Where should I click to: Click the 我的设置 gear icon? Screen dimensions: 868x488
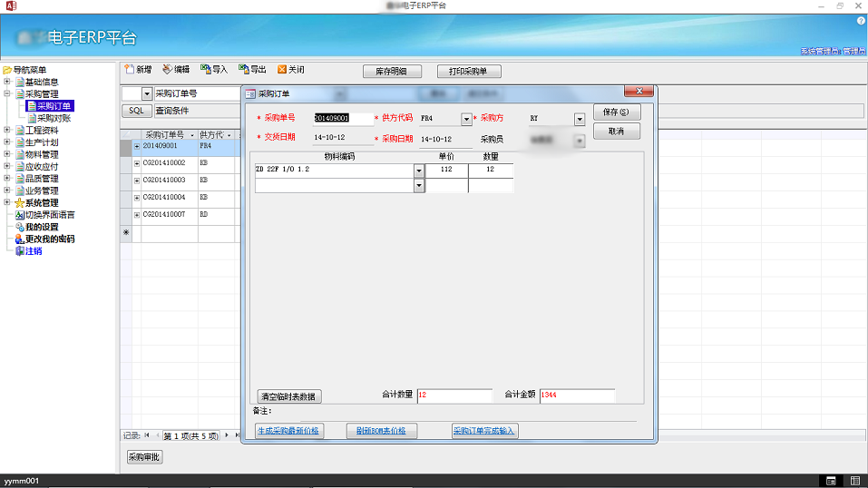20,227
